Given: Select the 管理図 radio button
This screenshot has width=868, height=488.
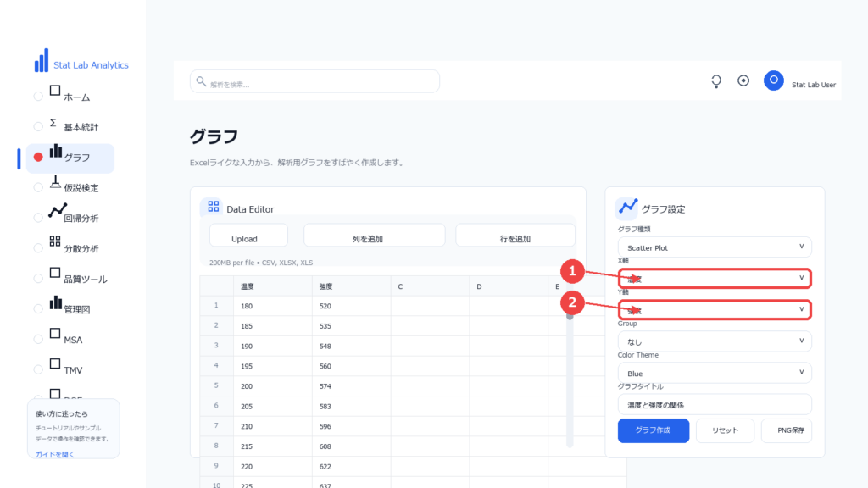Looking at the screenshot, I should pos(38,308).
